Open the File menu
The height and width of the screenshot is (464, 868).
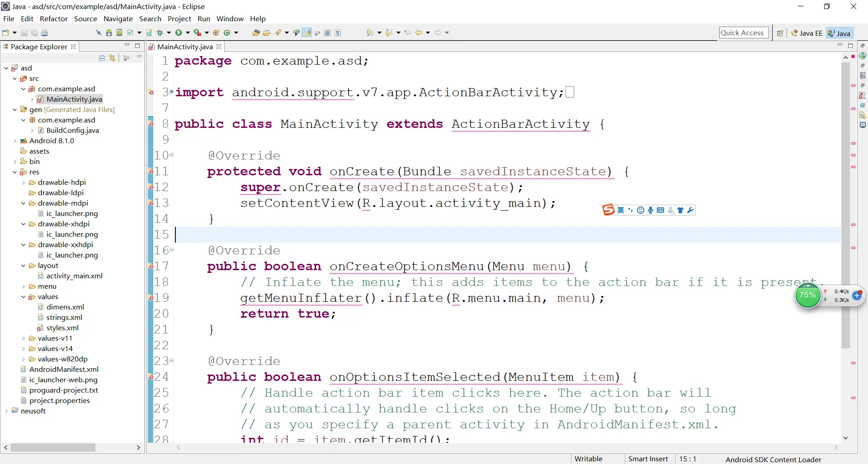coord(9,19)
